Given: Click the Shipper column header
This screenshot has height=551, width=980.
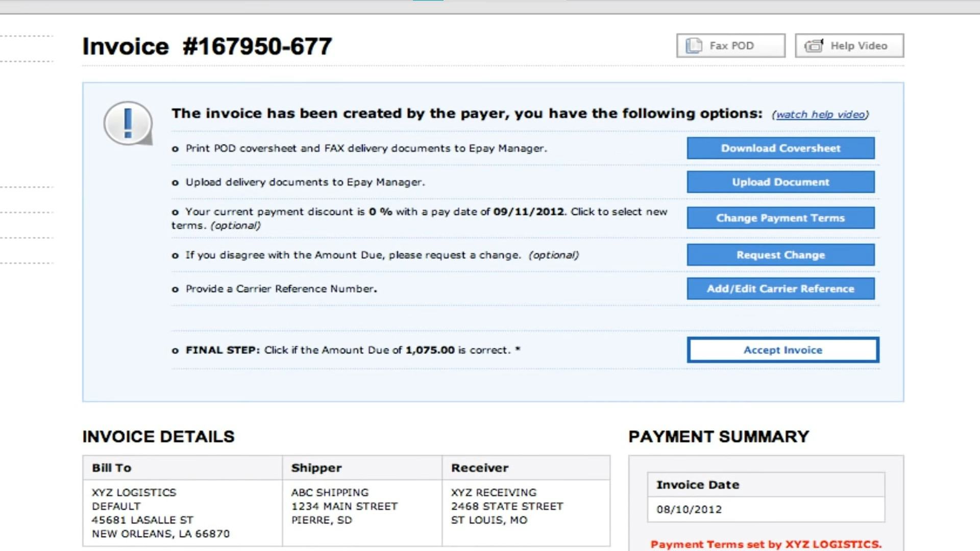Looking at the screenshot, I should [x=316, y=468].
